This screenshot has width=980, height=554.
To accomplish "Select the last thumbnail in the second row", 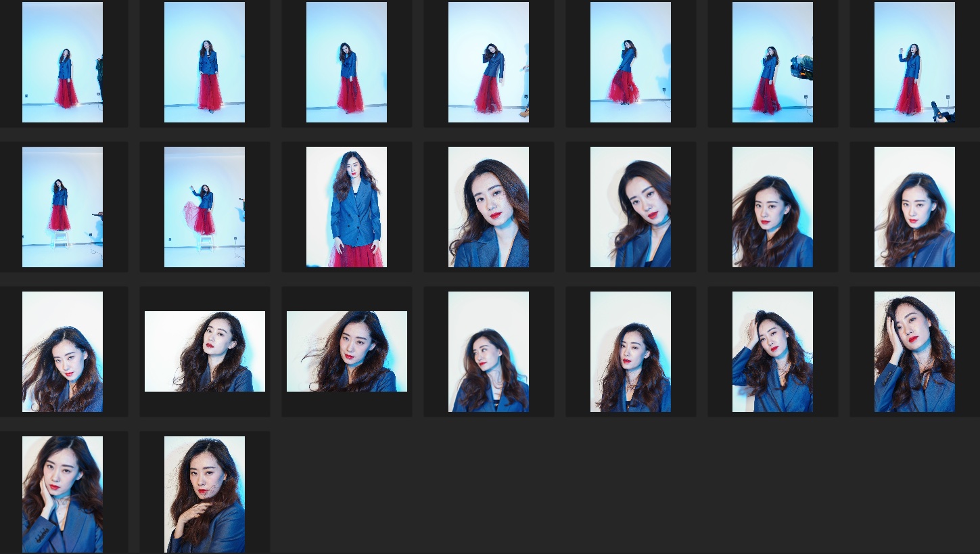I will click(914, 207).
